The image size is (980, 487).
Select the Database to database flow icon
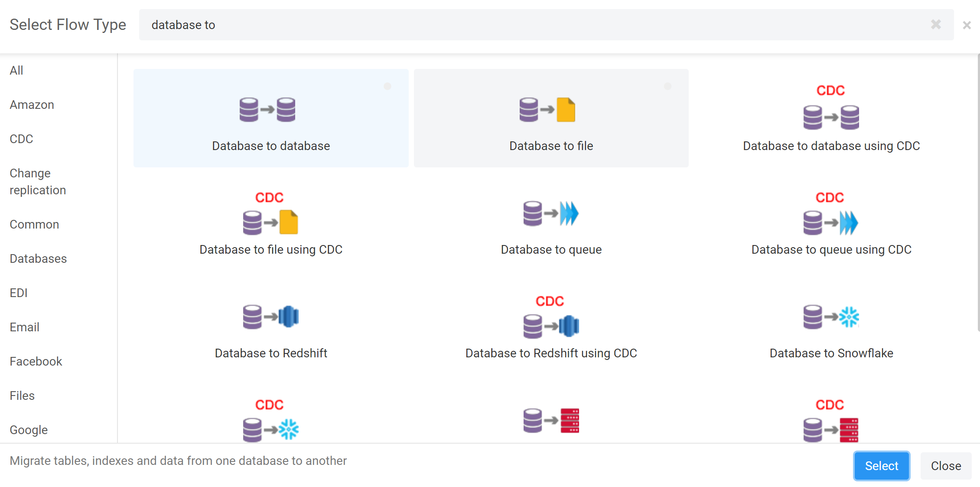(x=267, y=110)
